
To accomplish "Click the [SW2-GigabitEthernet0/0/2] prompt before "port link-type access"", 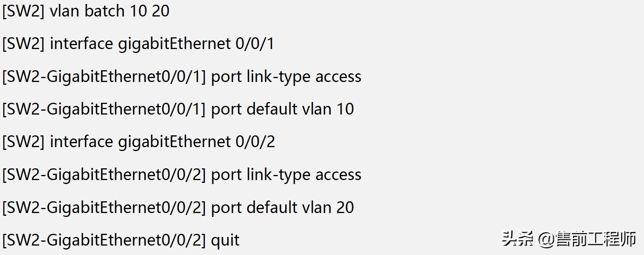I will click(x=104, y=175).
